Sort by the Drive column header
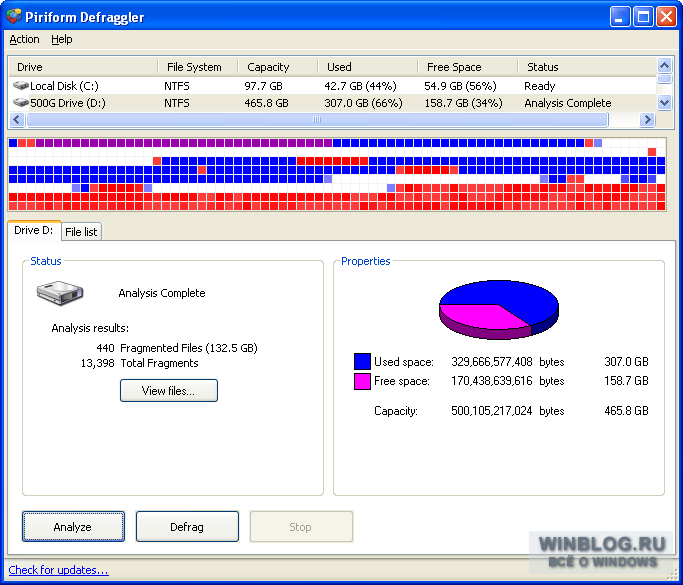The height and width of the screenshot is (585, 683). point(83,67)
